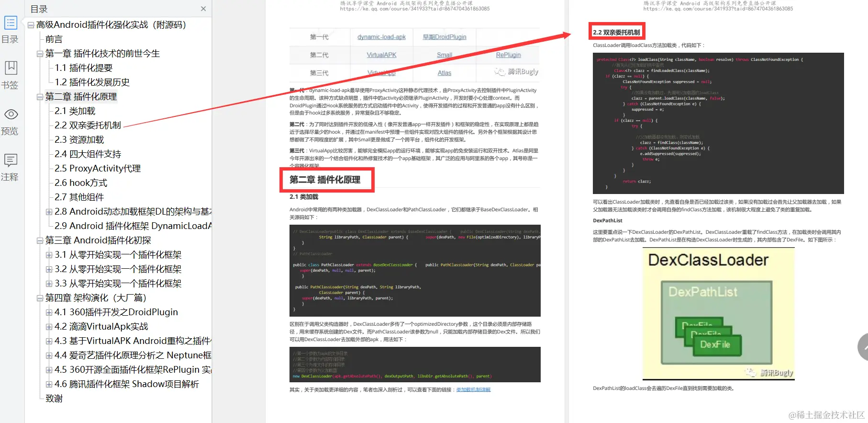
Task: Jump to 2.4 四大组件支持
Action: coord(88,154)
